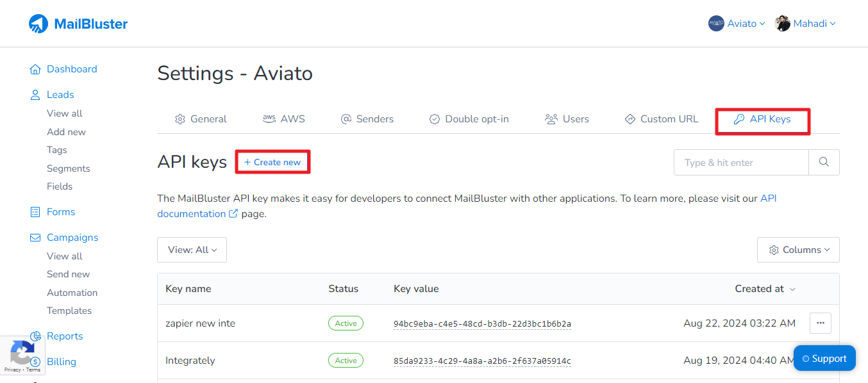Select the API Keys tab
868x383 pixels.
tap(763, 119)
